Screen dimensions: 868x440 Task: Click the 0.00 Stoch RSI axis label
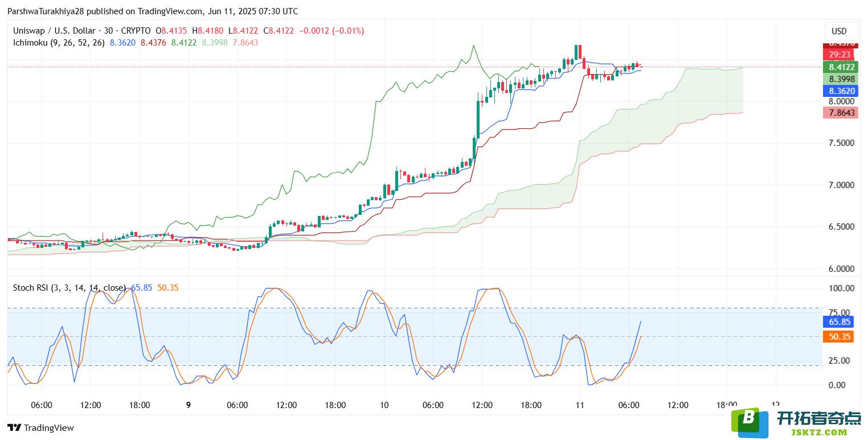[x=837, y=385]
